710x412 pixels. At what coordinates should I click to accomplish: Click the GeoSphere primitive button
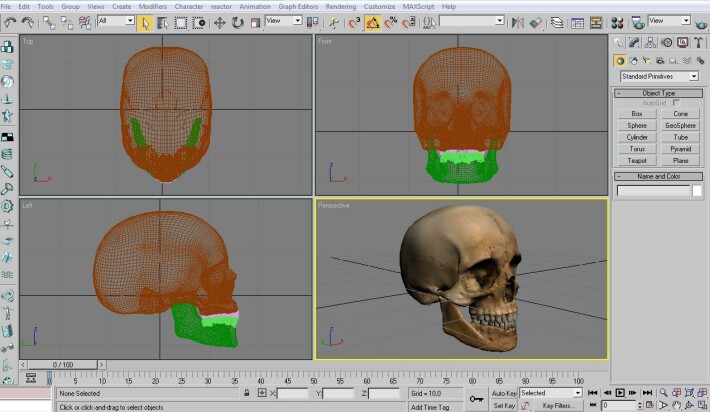680,126
